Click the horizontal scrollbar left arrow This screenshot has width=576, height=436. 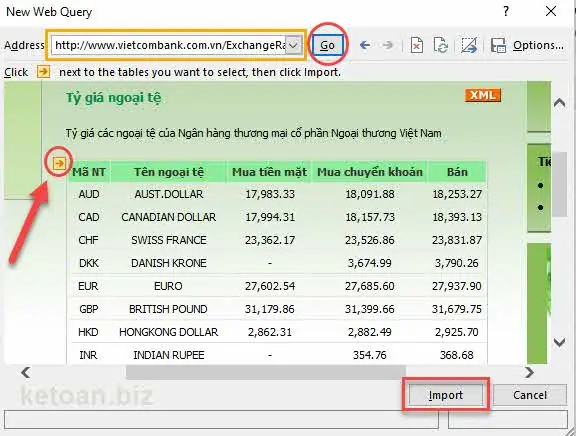pos(26,372)
